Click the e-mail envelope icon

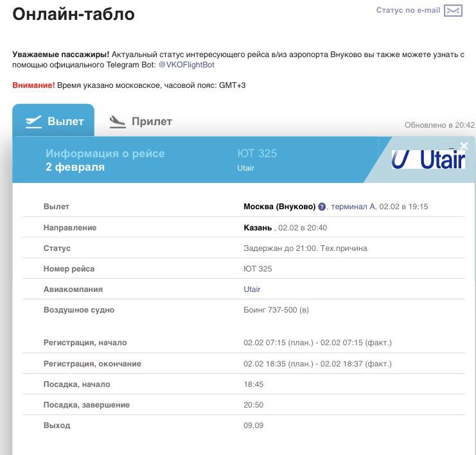pos(453,11)
